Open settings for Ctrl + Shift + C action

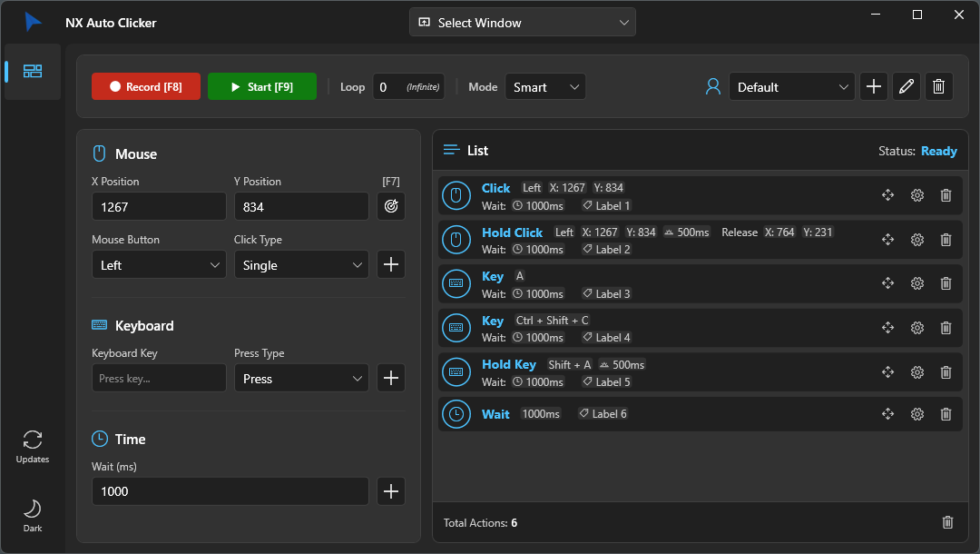click(916, 328)
